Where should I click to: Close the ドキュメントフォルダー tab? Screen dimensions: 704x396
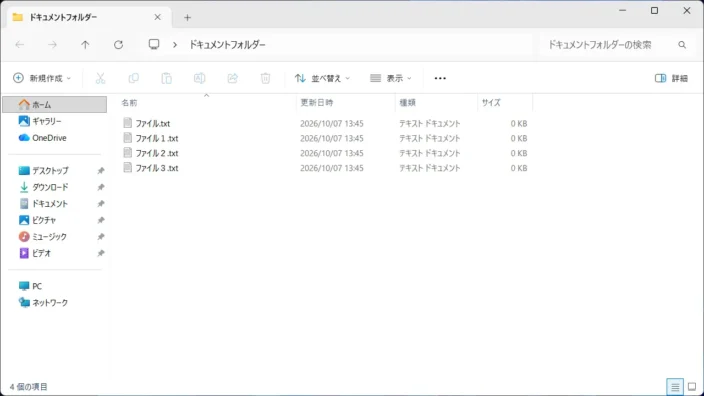(x=157, y=17)
